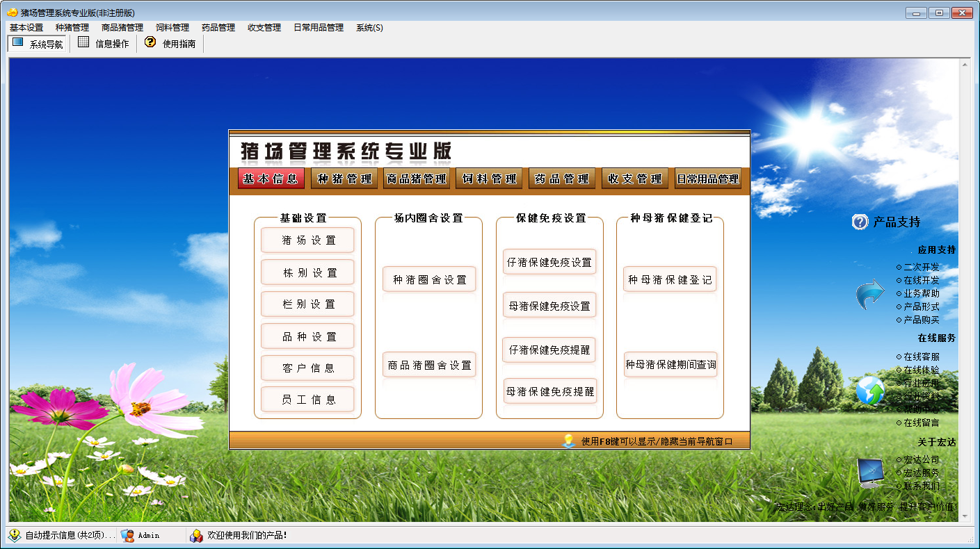
Task: Open the 种猪管理 menu
Action: [72, 28]
